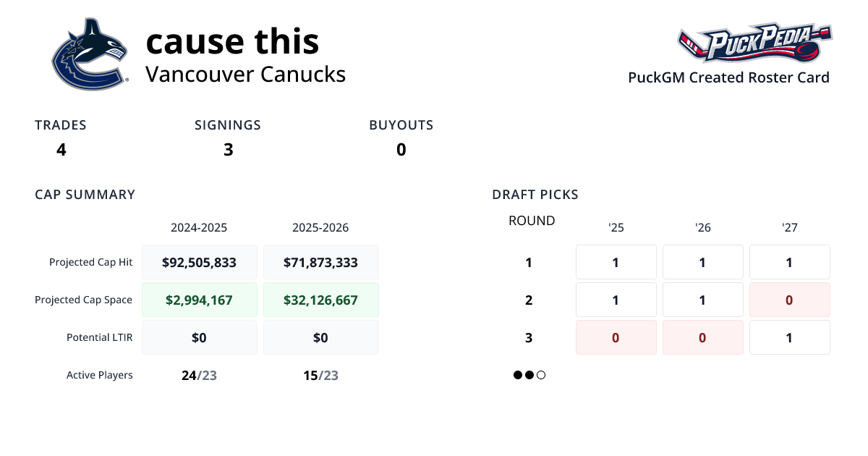Click the $92,505,833 projected cap hit cell
Image resolution: width=868 pixels, height=456 pixels.
click(x=199, y=262)
